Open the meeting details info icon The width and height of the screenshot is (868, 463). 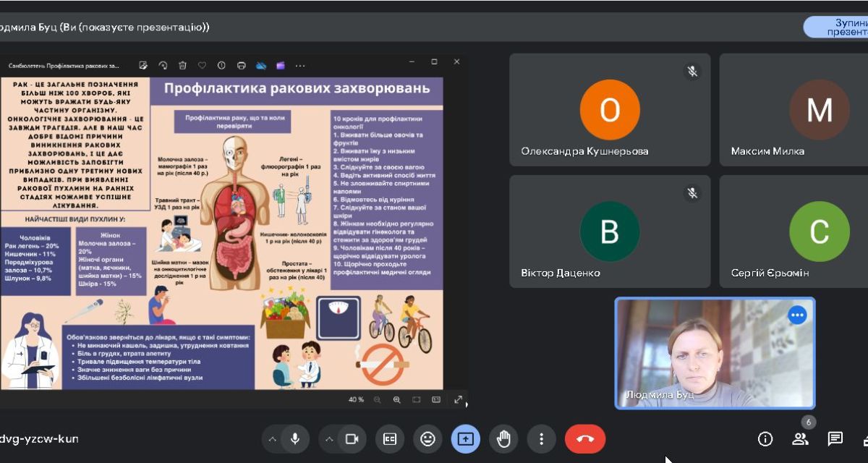click(765, 439)
